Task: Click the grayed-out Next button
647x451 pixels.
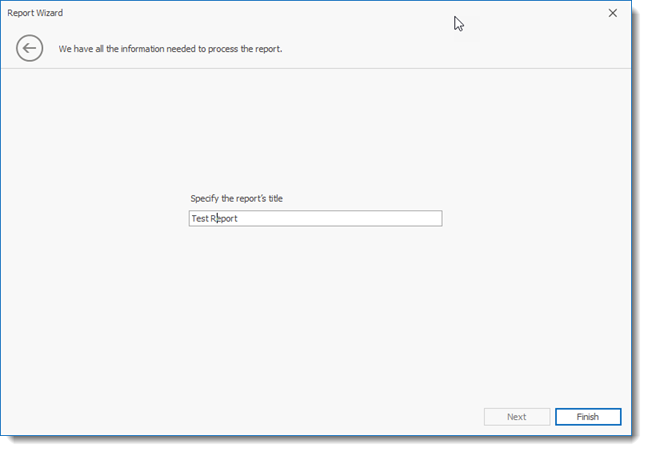Action: pyautogui.click(x=516, y=417)
